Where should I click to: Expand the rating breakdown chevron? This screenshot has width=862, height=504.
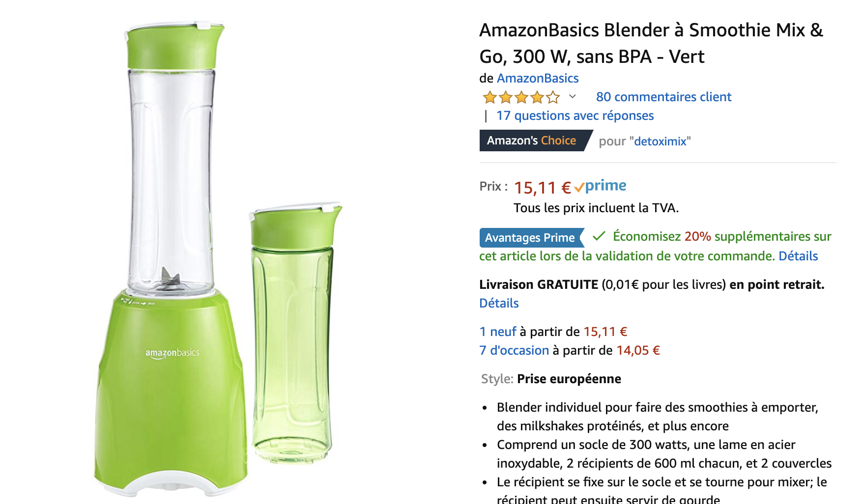(573, 96)
